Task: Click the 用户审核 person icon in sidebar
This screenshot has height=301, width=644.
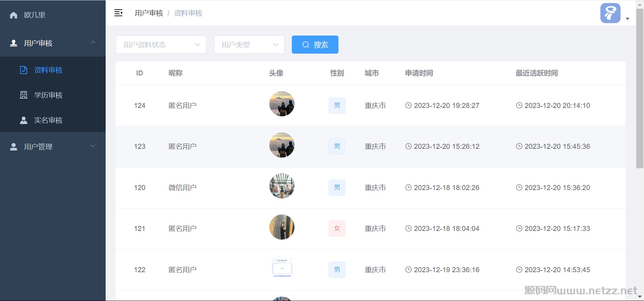Action: 13,43
